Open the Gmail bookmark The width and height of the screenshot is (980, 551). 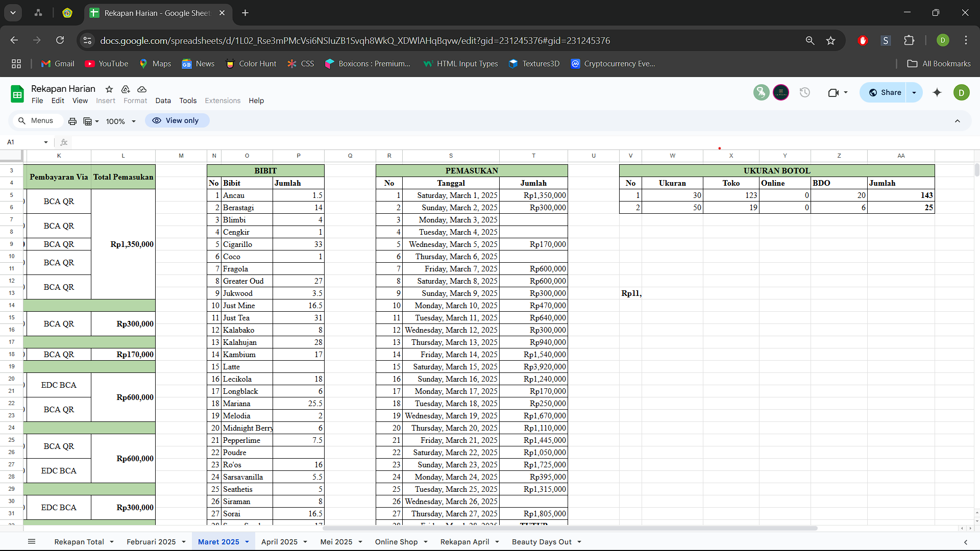(58, 64)
